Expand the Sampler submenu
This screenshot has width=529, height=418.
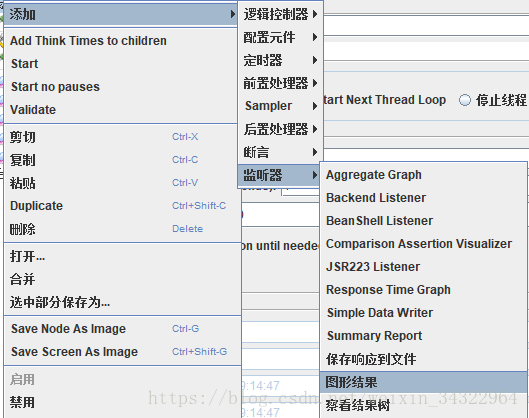[280, 106]
